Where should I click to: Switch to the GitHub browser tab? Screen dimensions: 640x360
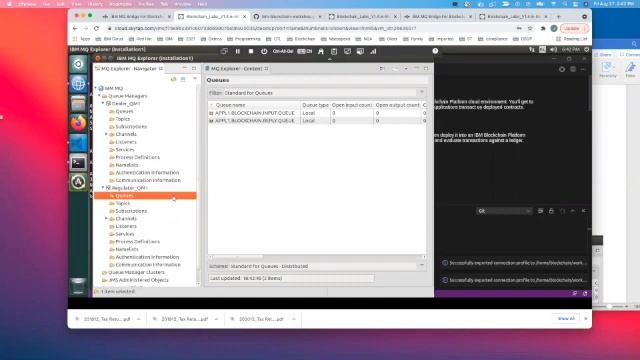click(x=288, y=16)
